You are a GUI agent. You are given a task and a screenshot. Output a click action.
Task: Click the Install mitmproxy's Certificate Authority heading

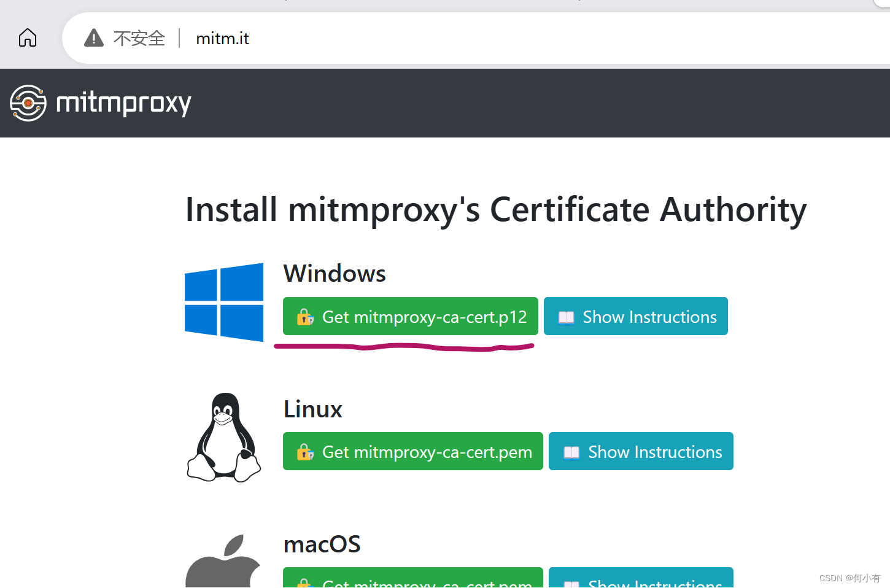tap(496, 210)
